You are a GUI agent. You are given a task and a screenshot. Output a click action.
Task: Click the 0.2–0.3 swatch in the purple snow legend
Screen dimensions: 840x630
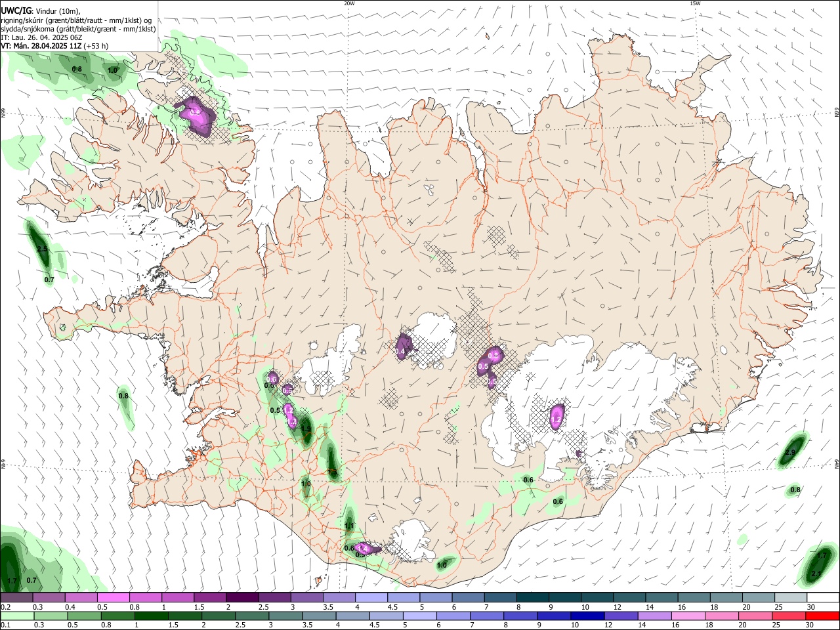click(16, 598)
